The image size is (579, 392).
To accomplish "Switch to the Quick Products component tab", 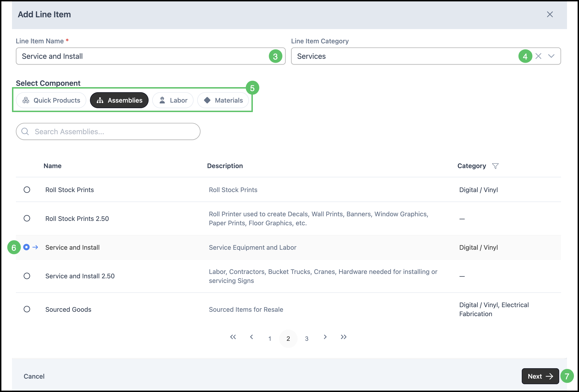I will pos(51,100).
